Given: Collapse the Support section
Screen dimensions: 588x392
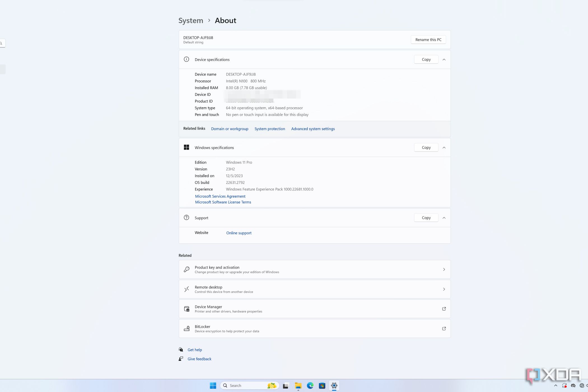Looking at the screenshot, I should 444,218.
